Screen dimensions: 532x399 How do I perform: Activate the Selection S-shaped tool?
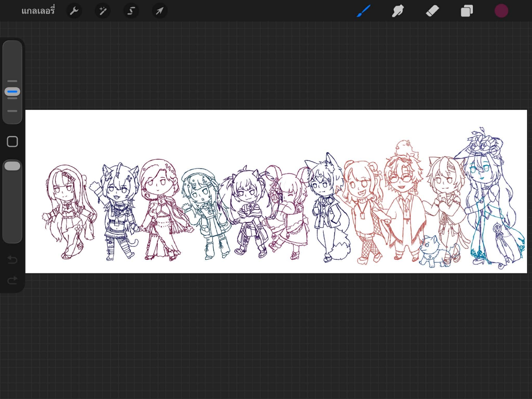(x=131, y=11)
